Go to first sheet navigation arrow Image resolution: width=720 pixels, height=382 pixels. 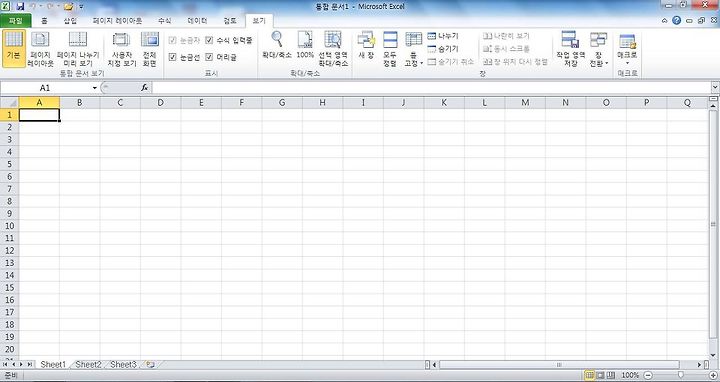click(x=5, y=364)
